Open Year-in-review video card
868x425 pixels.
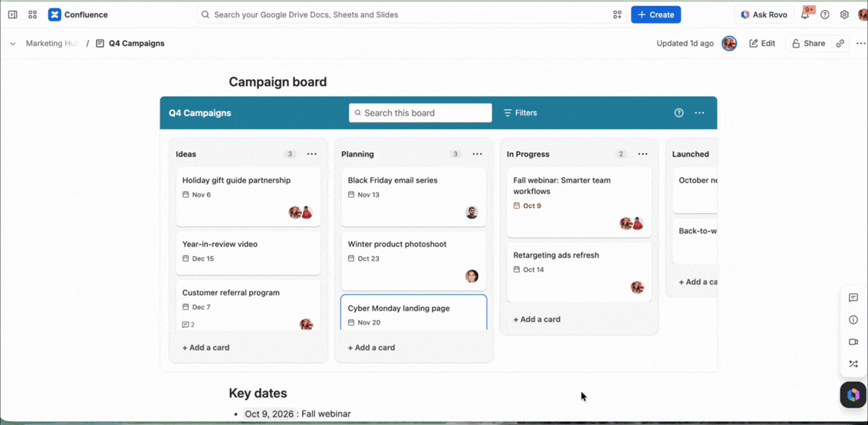248,252
